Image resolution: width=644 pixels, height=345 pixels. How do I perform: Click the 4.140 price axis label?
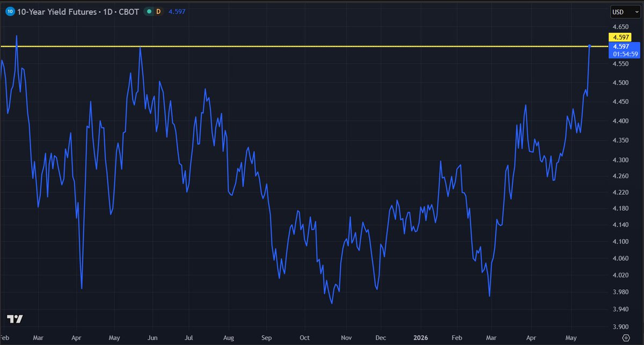pyautogui.click(x=620, y=225)
